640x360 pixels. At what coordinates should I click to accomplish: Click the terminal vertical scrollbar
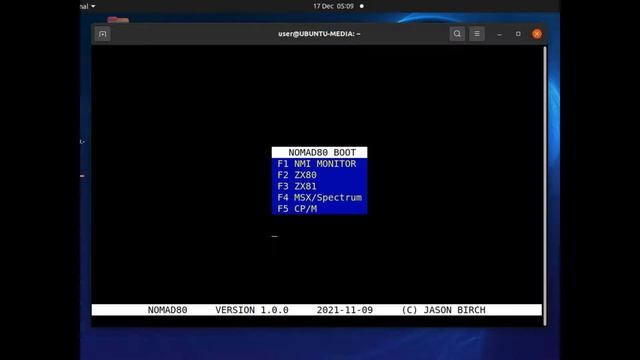[544, 186]
